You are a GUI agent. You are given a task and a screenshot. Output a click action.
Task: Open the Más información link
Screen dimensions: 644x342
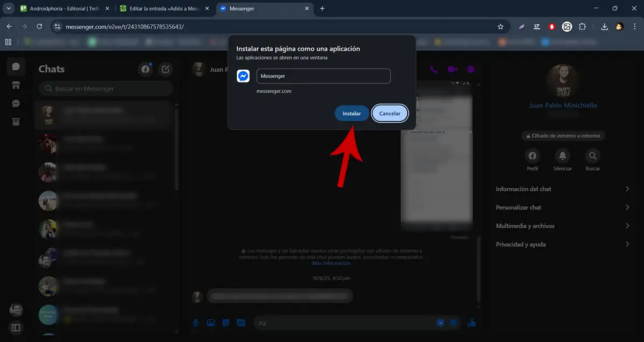(331, 263)
